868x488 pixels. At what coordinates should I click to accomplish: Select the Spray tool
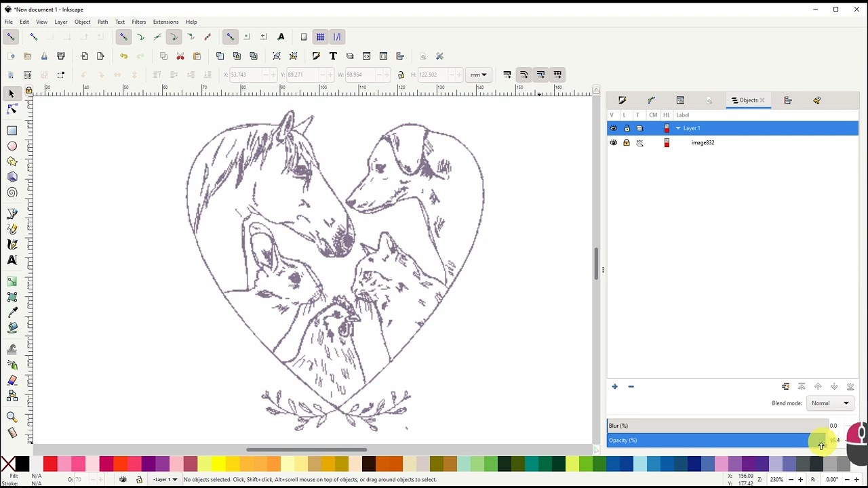pyautogui.click(x=12, y=365)
